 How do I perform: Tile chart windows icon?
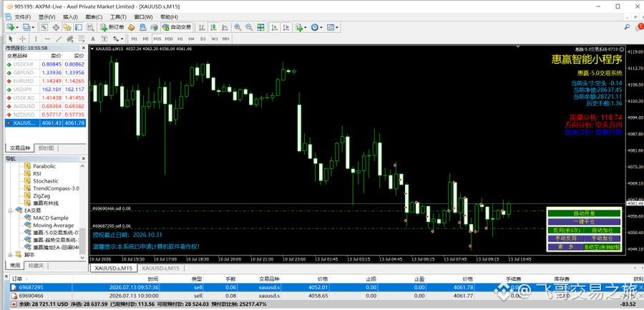click(x=260, y=27)
